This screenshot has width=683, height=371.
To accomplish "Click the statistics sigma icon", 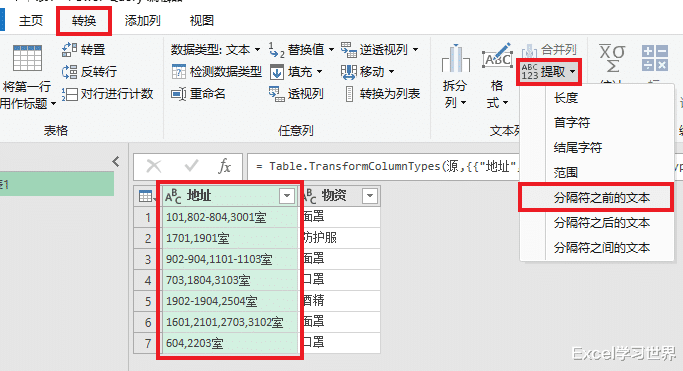I will coord(612,58).
